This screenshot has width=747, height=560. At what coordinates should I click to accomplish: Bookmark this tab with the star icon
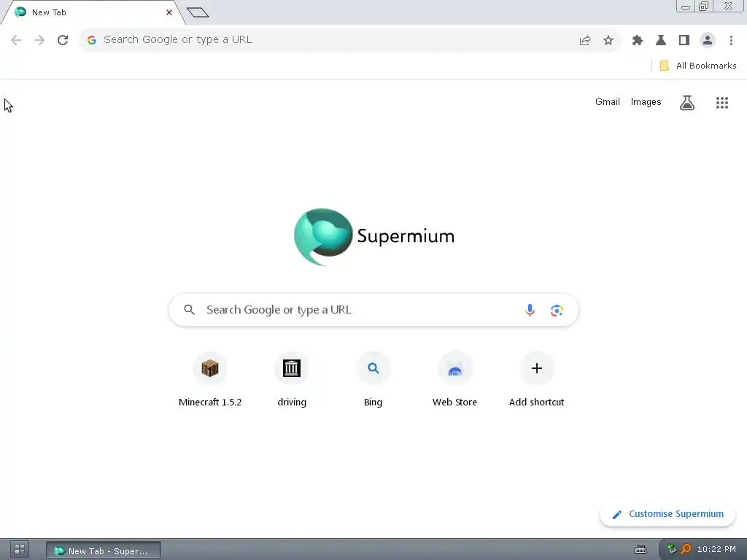tap(608, 40)
